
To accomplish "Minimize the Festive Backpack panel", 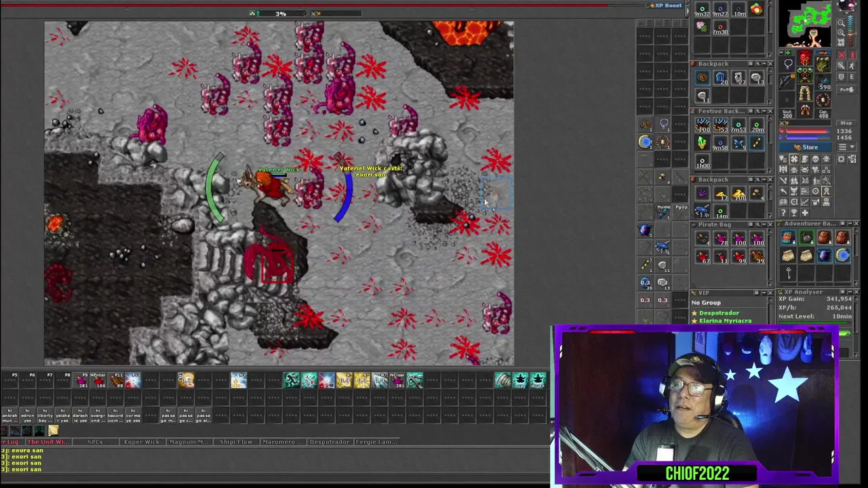I will pyautogui.click(x=764, y=111).
